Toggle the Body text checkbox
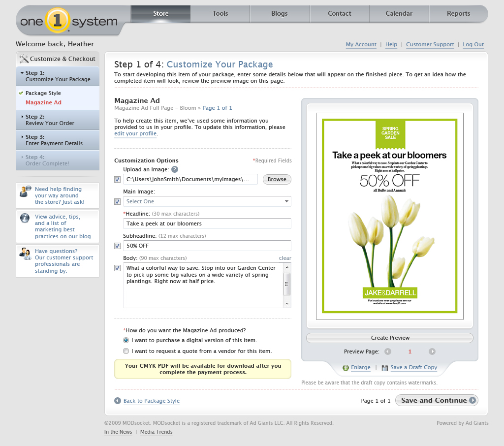The image size is (504, 446). tap(117, 268)
